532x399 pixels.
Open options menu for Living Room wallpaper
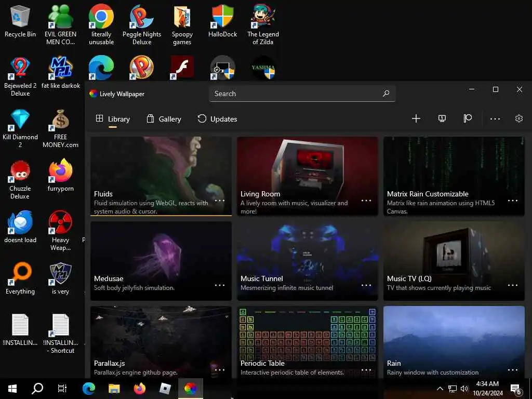click(366, 201)
